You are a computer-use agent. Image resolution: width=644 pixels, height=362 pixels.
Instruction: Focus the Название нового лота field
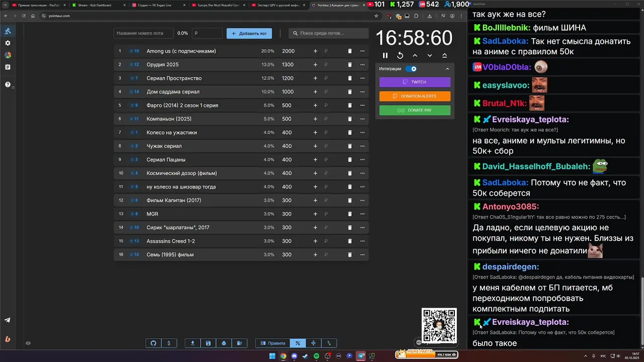coord(143,33)
